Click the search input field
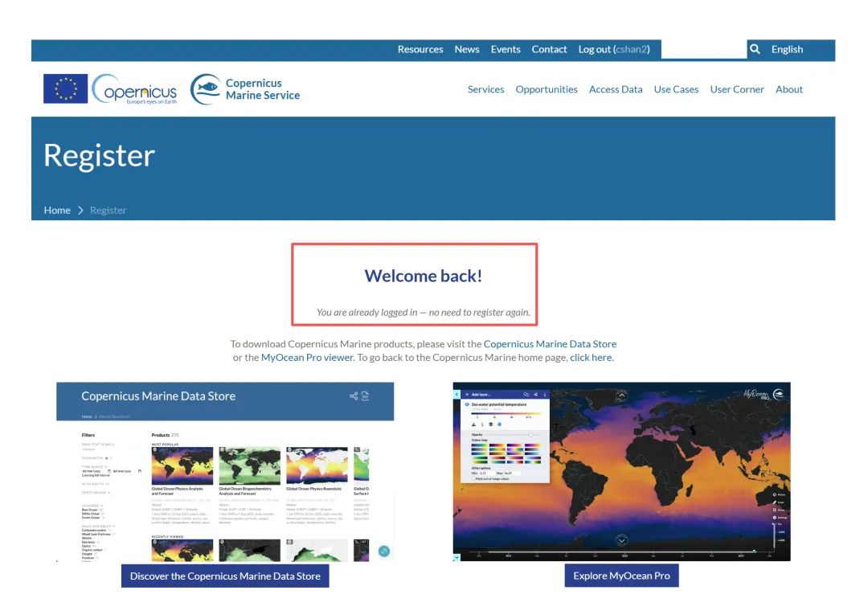Image resolution: width=868 pixels, height=611 pixels. click(x=703, y=49)
